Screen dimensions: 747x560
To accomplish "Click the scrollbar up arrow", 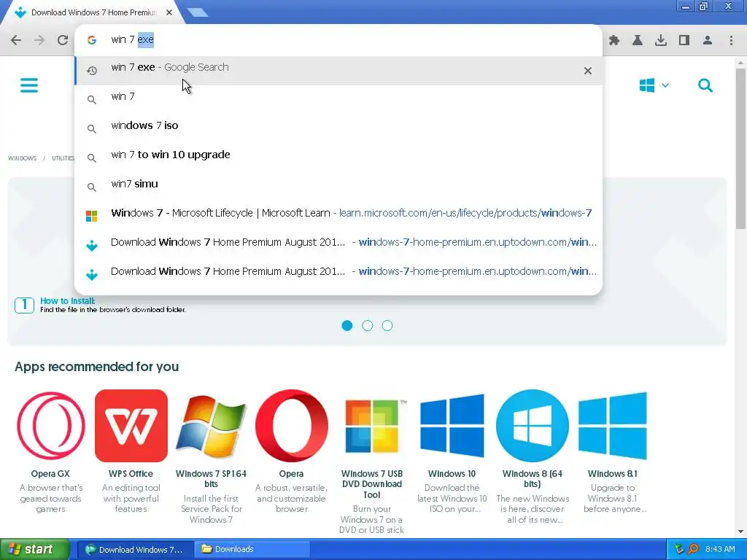I will point(740,63).
